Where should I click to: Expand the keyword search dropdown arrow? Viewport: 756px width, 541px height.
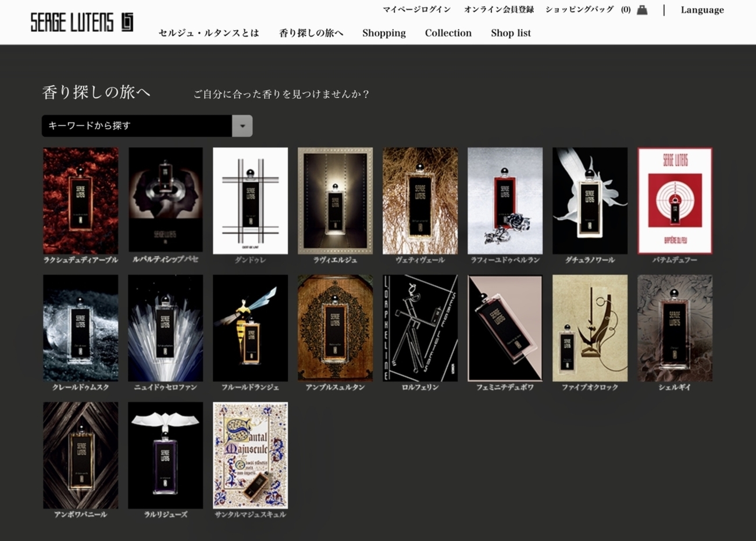242,126
